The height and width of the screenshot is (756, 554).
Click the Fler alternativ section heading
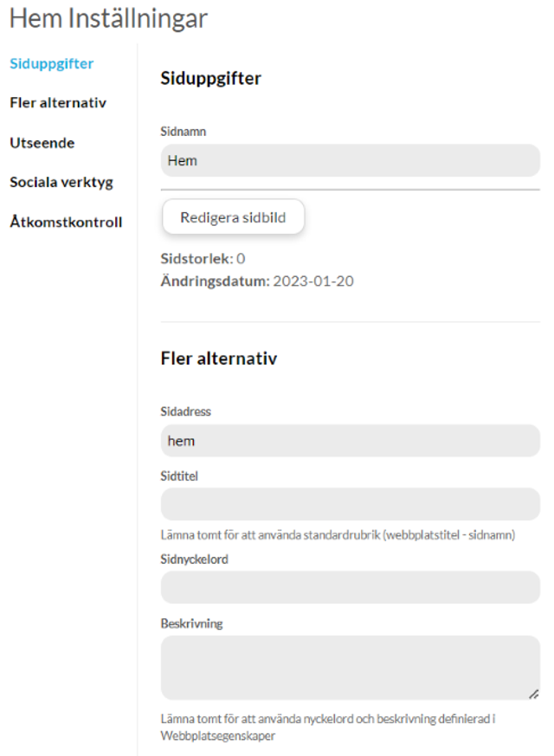pyautogui.click(x=219, y=359)
